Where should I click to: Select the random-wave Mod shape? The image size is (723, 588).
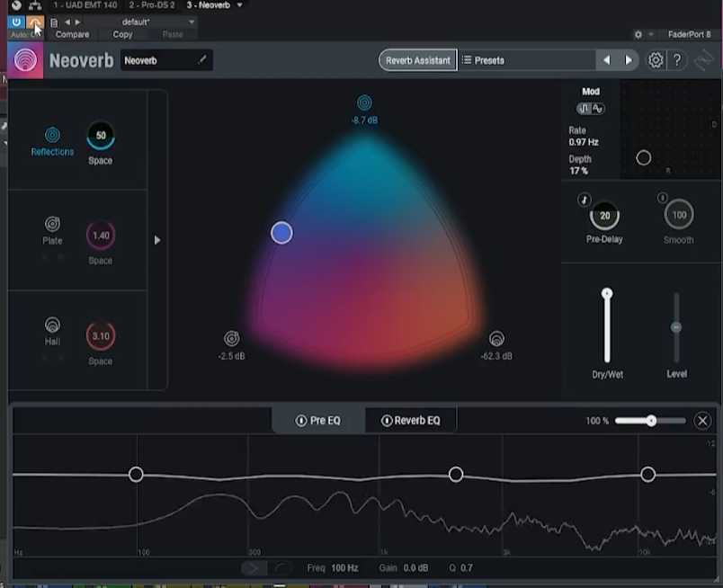598,109
